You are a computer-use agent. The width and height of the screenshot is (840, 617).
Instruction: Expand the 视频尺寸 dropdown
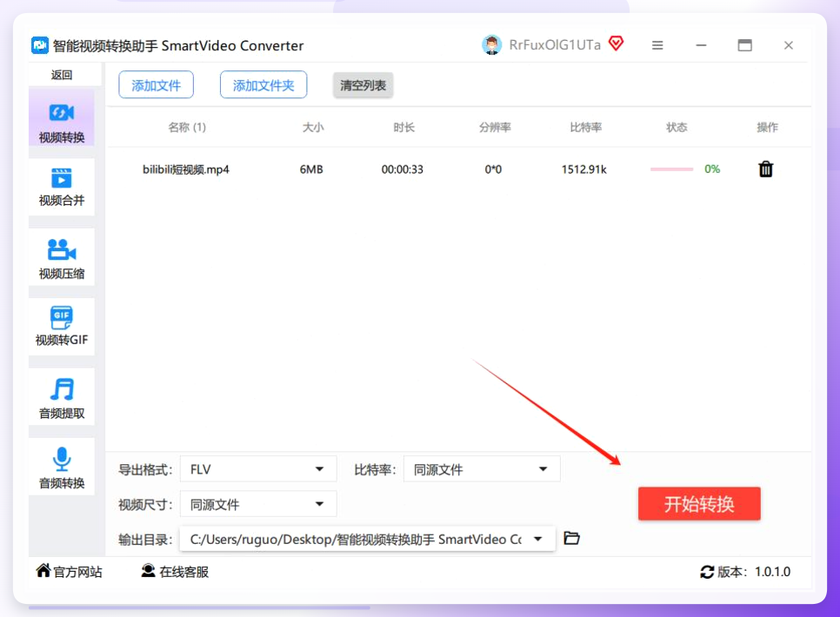coord(258,504)
